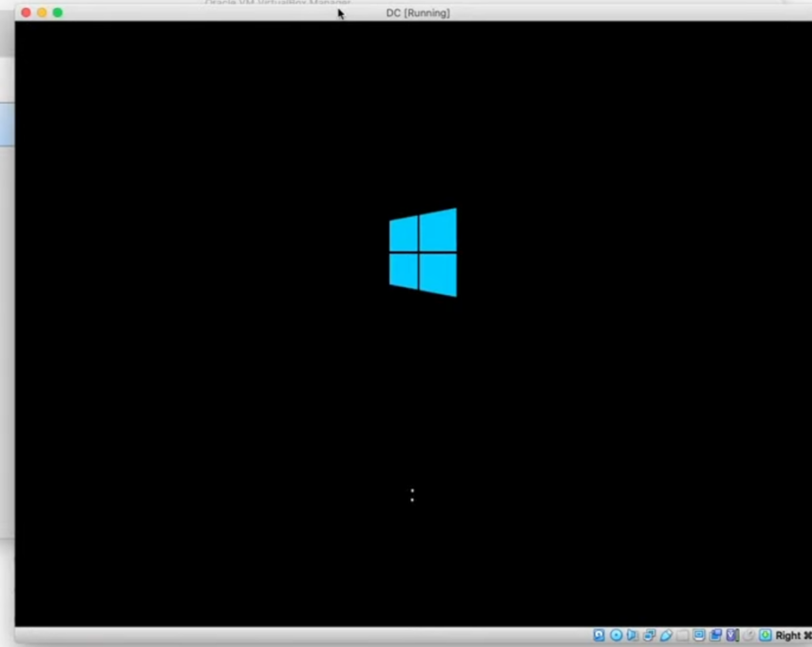The height and width of the screenshot is (647, 812).
Task: Click the blue Windows logo in VM
Action: pos(423,252)
